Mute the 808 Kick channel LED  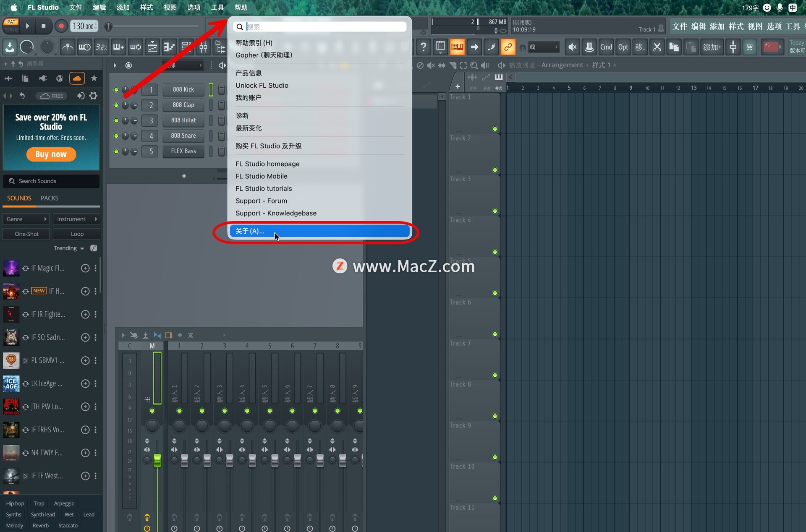click(x=116, y=90)
